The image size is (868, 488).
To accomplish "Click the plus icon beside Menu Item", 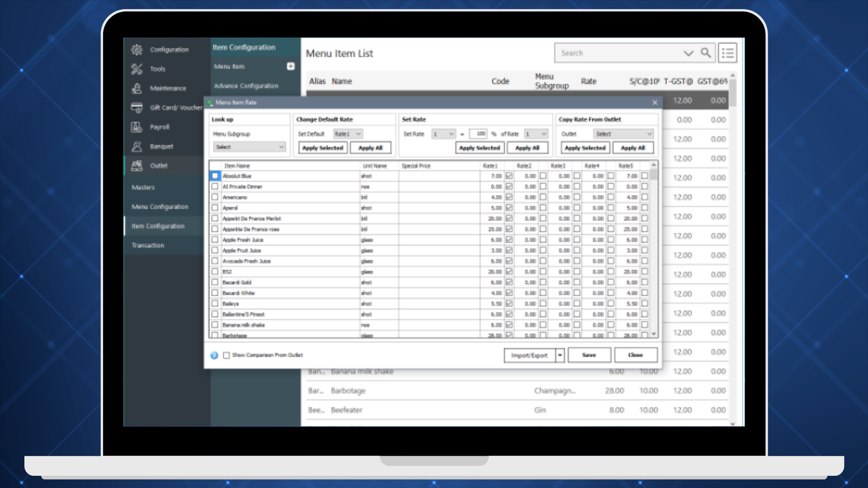I will click(x=291, y=66).
